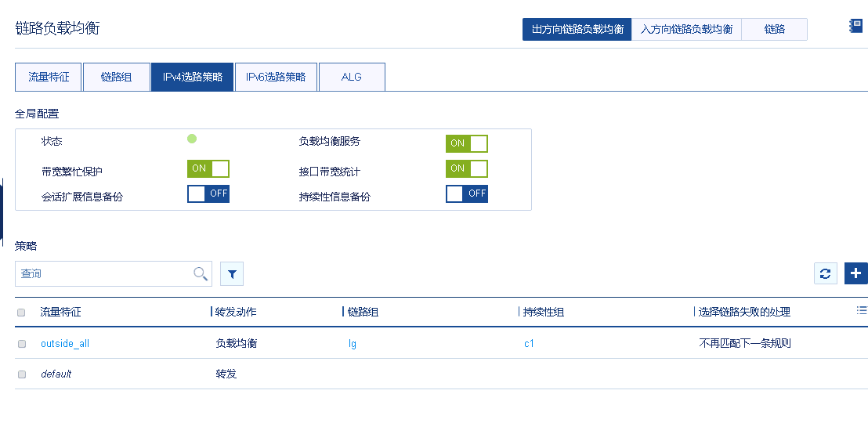Refresh the policy list
The height and width of the screenshot is (441, 868).
pos(825,273)
